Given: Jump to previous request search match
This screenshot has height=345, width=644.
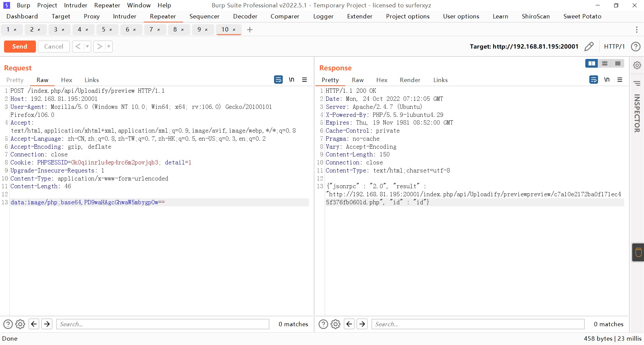Looking at the screenshot, I should (x=34, y=324).
